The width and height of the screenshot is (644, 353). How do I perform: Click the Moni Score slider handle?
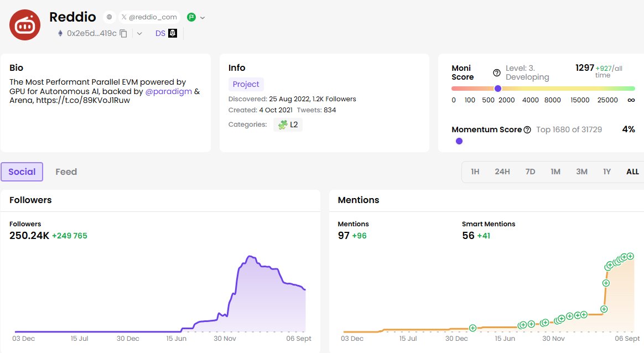498,89
